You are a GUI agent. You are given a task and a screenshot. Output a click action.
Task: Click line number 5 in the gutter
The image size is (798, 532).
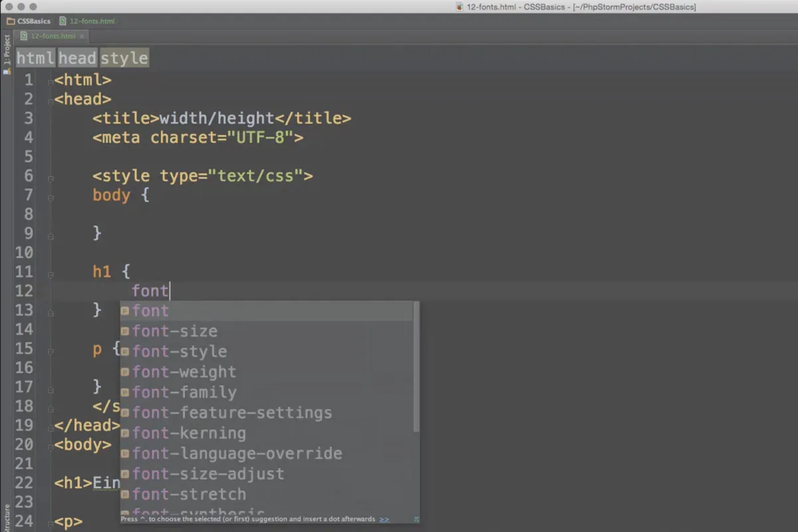tap(28, 157)
